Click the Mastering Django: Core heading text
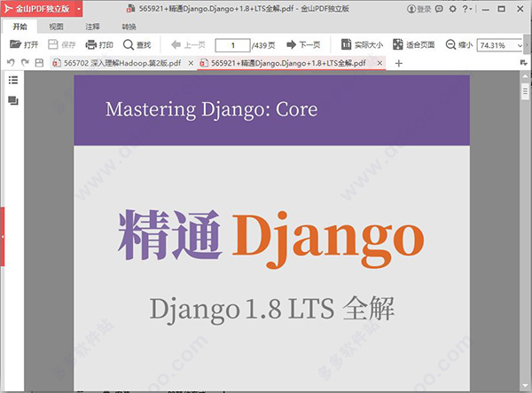 point(211,110)
